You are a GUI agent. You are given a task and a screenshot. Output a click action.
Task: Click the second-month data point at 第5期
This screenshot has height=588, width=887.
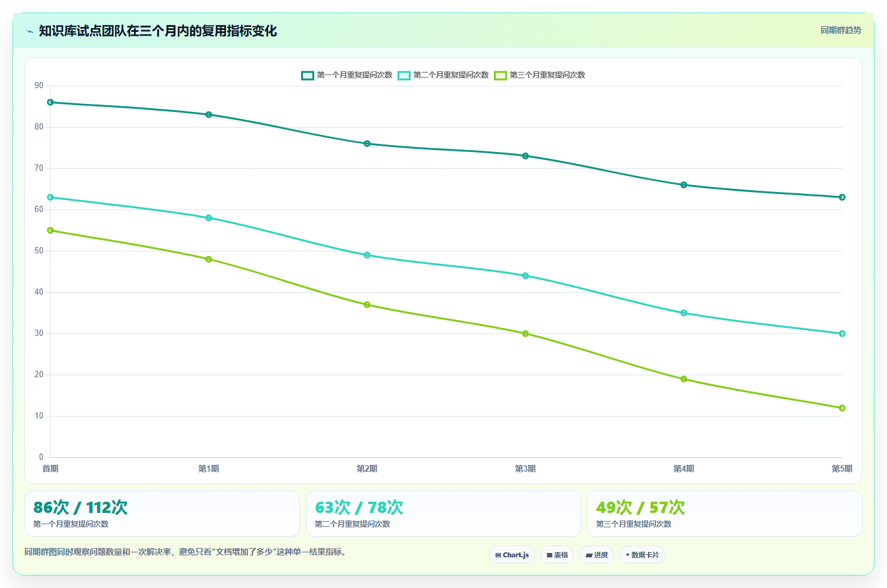842,333
